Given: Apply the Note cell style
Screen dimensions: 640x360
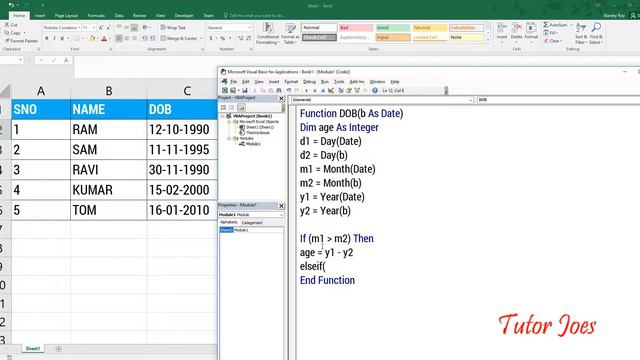Looking at the screenshot, I should [466, 37].
